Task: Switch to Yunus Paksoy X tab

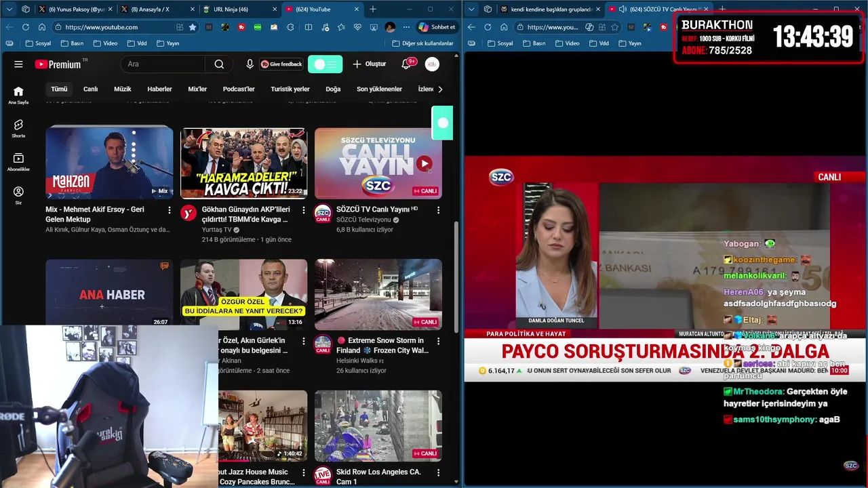Action: pos(74,9)
